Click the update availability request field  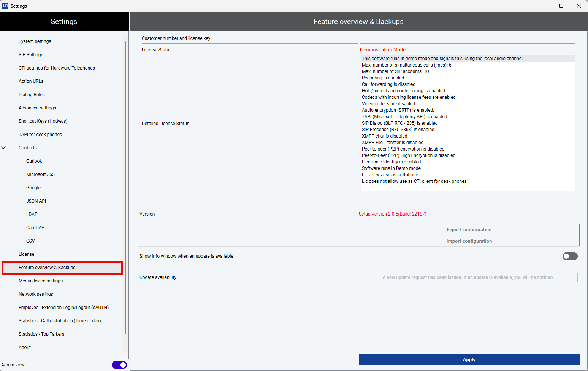click(468, 277)
